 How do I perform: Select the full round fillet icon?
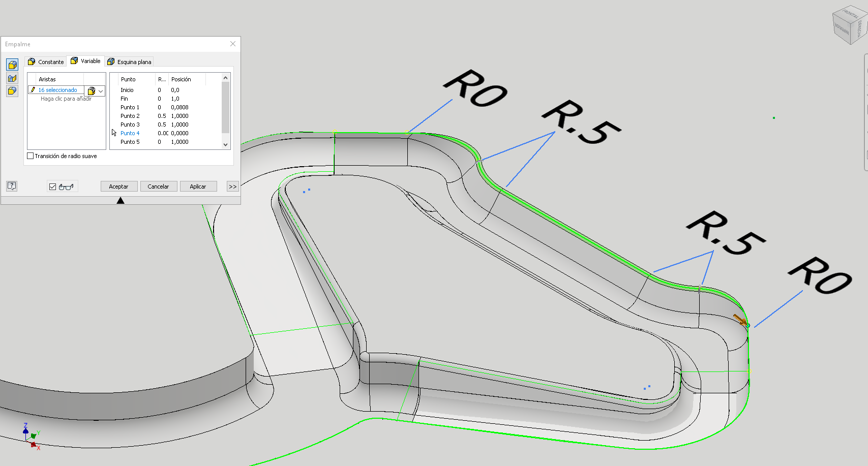(12, 91)
